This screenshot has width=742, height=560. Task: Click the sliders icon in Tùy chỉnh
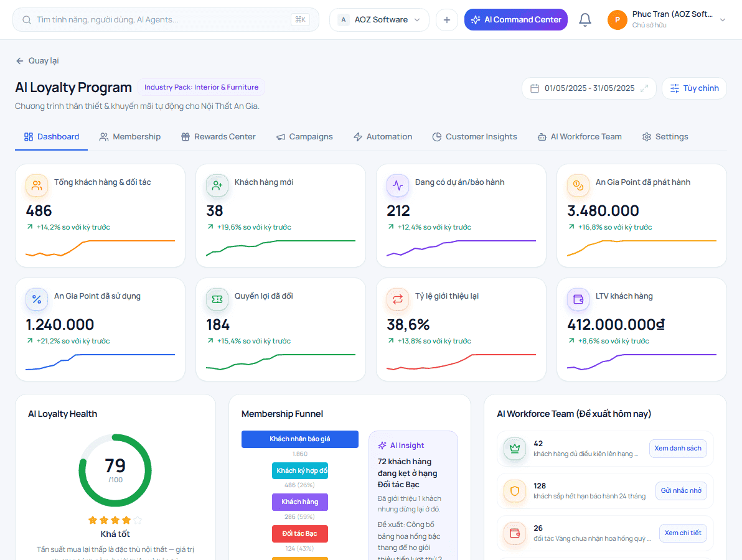point(675,88)
